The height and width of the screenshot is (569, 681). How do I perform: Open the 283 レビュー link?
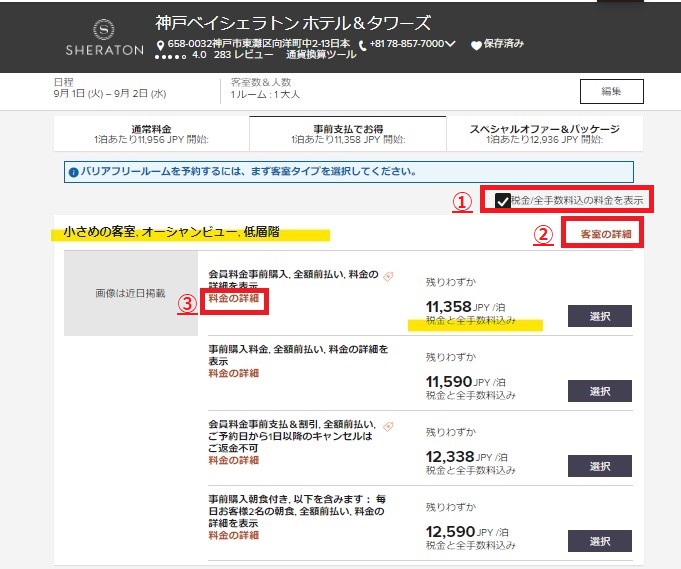[244, 55]
